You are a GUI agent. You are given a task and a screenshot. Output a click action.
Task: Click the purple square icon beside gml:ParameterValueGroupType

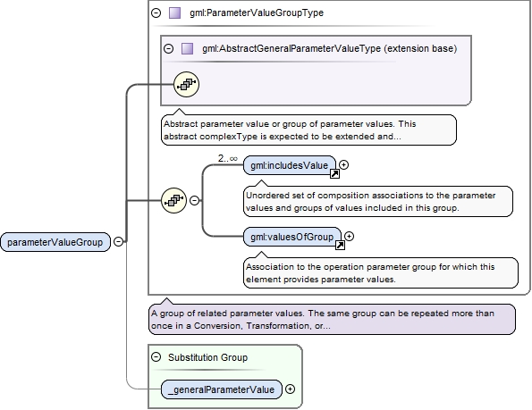tap(174, 13)
